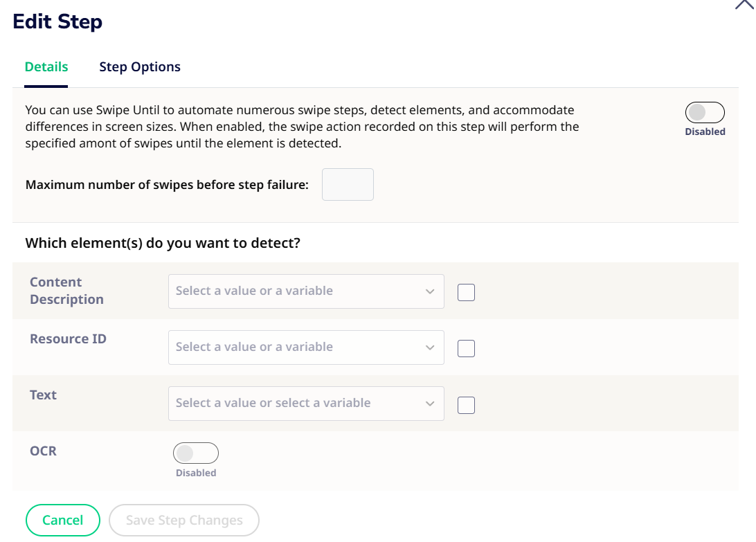Switch to the Step Options tab
Screen dimensions: 756x542
[x=140, y=66]
